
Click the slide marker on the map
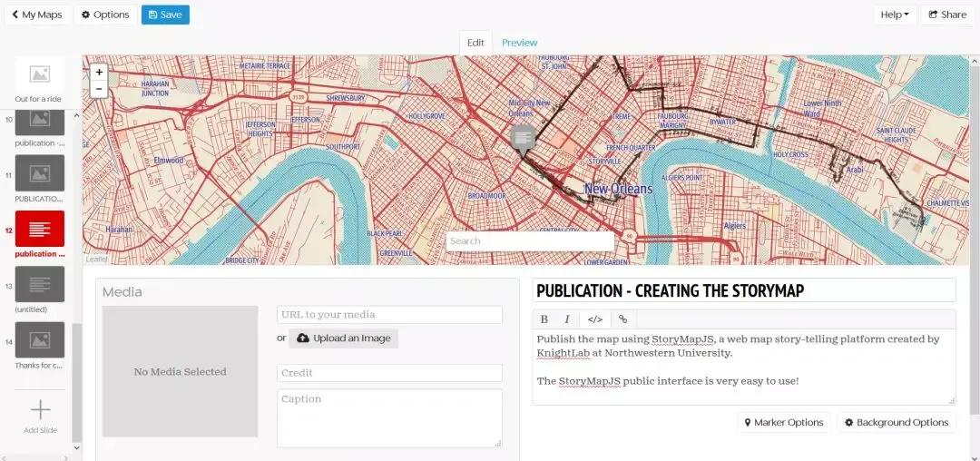523,140
